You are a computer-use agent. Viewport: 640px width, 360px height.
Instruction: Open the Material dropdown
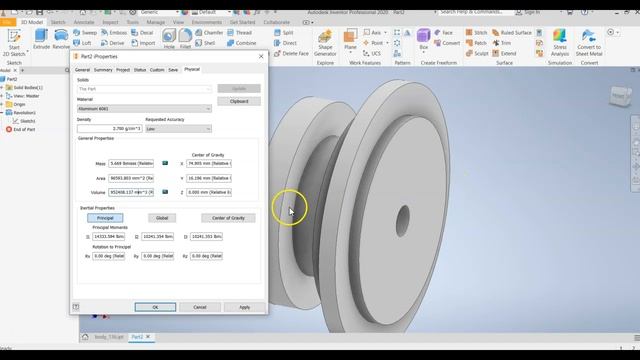coord(144,109)
